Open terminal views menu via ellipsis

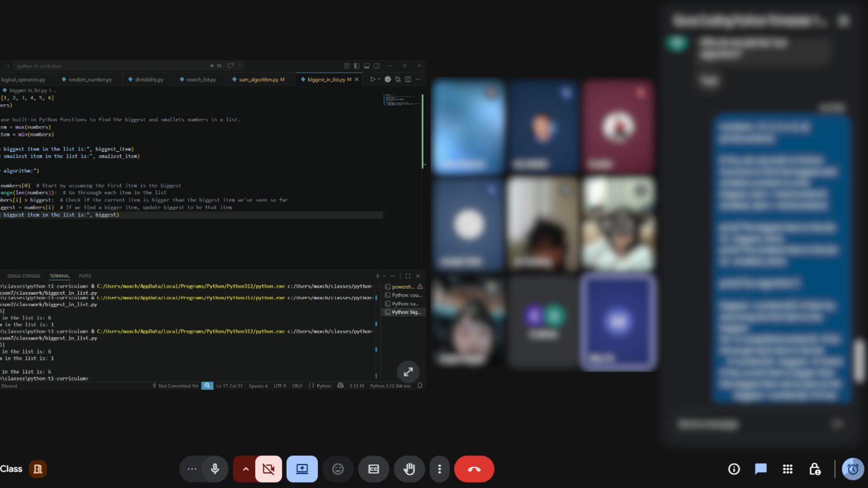pyautogui.click(x=393, y=276)
